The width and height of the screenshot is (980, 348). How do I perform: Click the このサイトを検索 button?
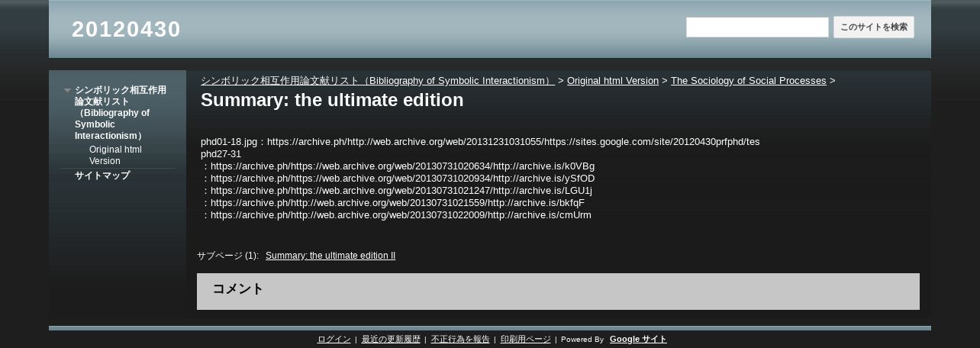pyautogui.click(x=874, y=27)
